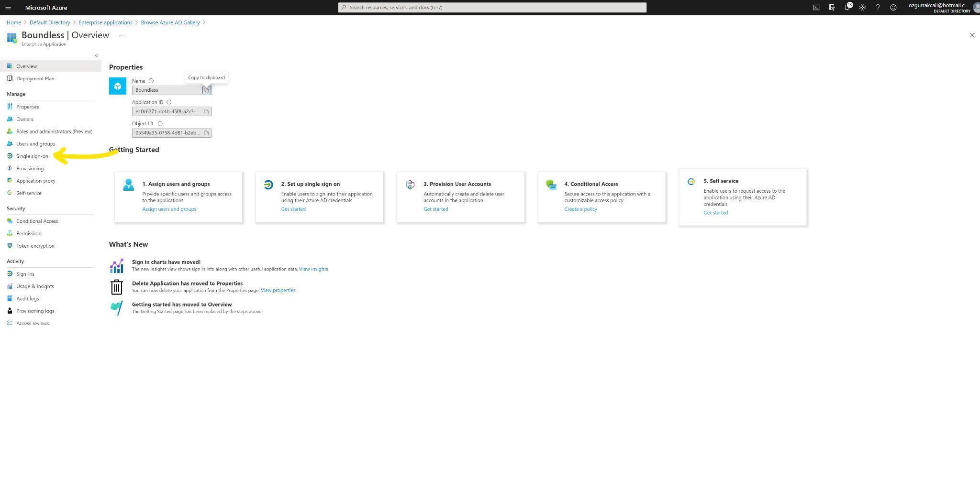Go to Enterprise applications breadcrumb

pos(105,22)
